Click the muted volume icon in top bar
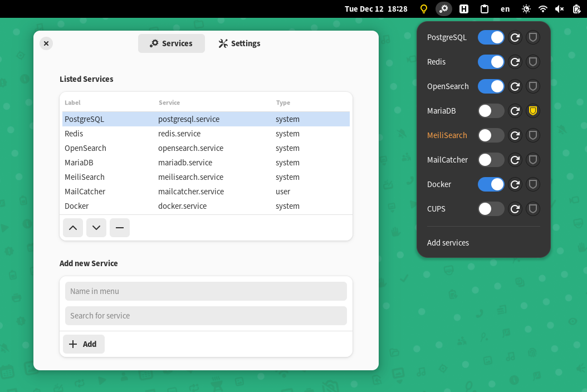Screen dimensions: 587x392 point(559,9)
